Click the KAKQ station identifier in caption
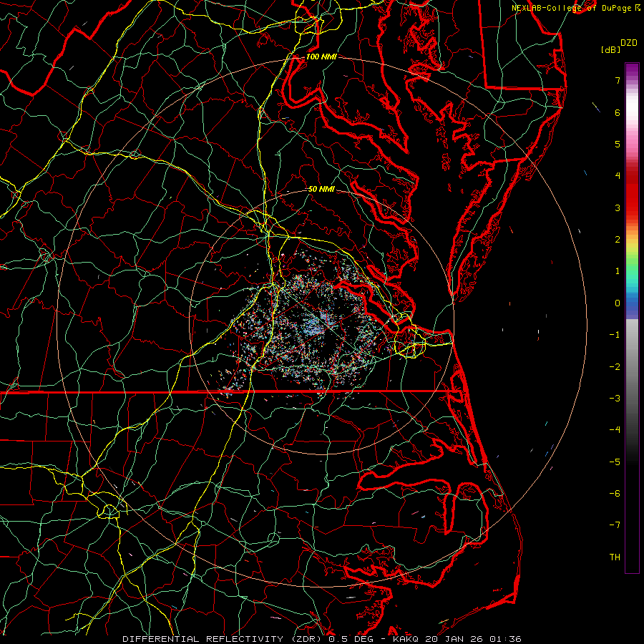 406,639
